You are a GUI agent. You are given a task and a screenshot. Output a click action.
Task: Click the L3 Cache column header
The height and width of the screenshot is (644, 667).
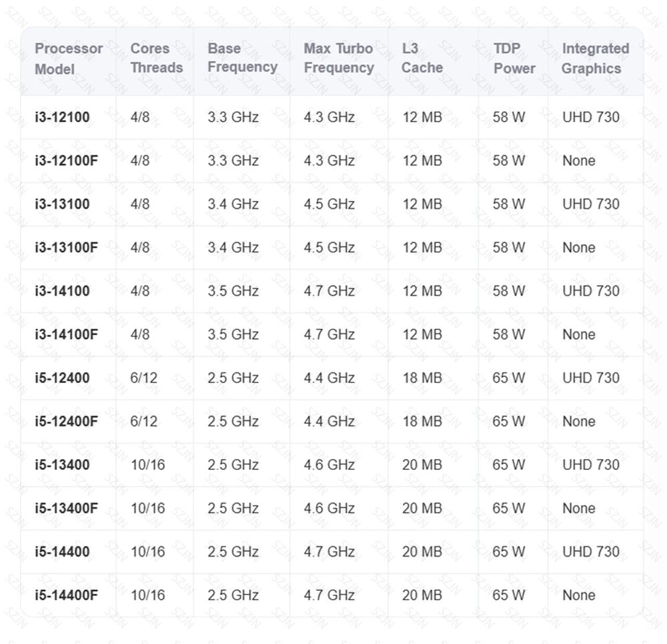[422, 58]
